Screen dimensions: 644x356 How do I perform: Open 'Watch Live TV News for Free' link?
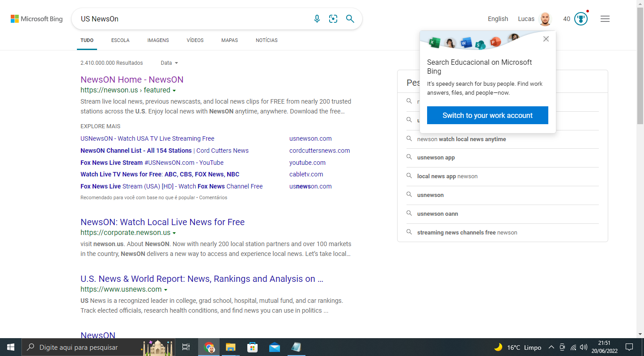160,174
